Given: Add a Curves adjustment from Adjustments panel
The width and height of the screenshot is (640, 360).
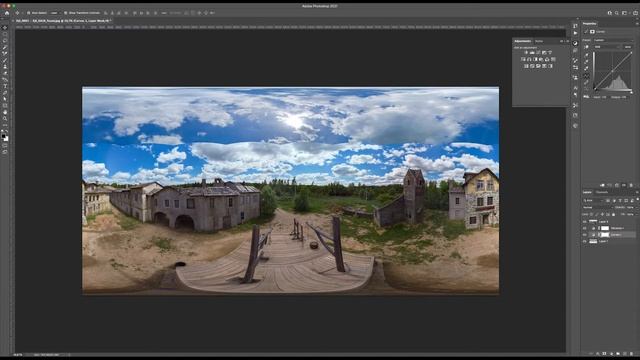Looking at the screenshot, I should pyautogui.click(x=538, y=52).
